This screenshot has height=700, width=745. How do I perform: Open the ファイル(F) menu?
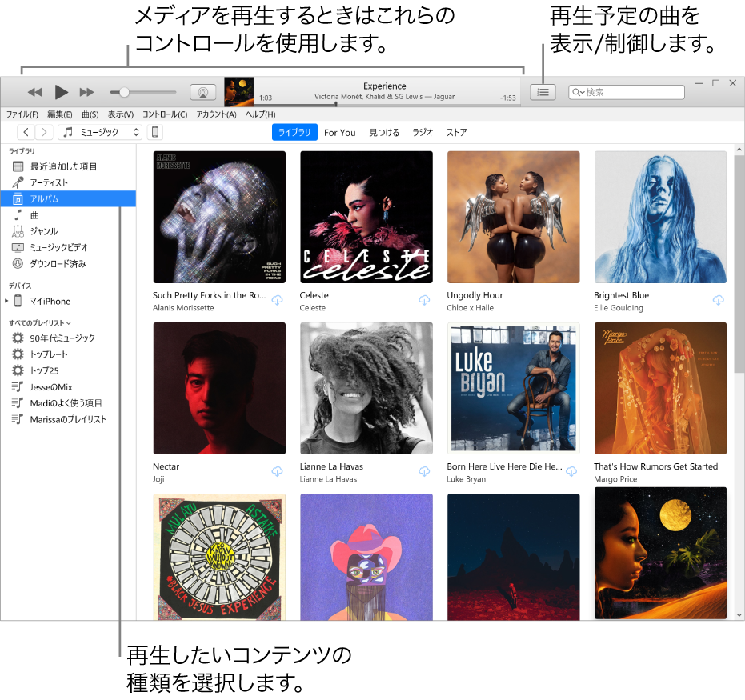coord(22,114)
